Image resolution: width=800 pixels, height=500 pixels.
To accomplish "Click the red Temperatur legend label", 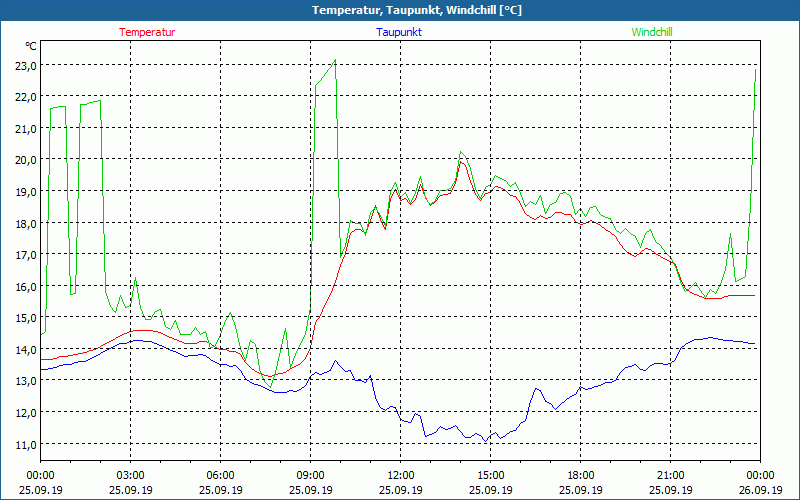I will [x=147, y=32].
